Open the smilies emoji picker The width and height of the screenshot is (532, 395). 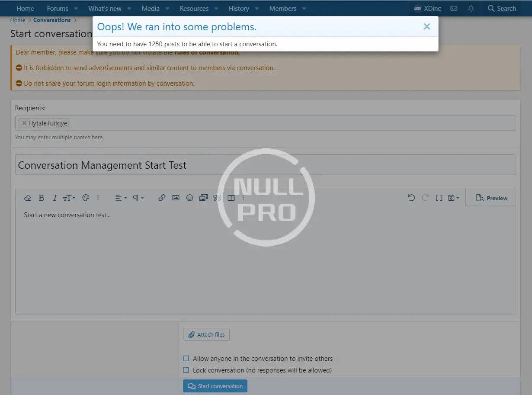pyautogui.click(x=189, y=198)
